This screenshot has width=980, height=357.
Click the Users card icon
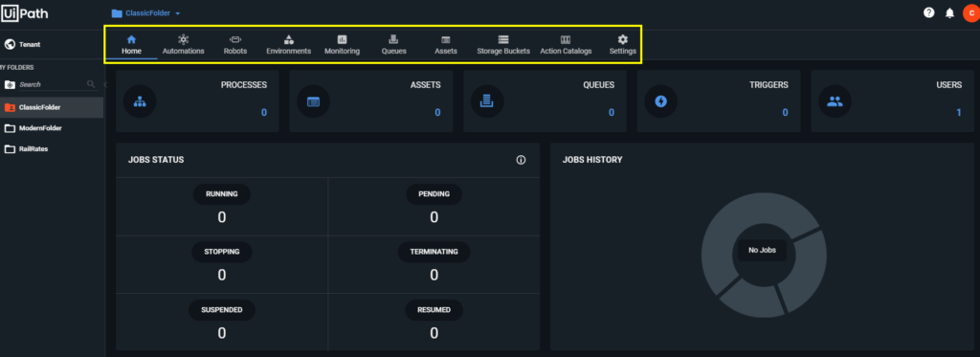835,101
